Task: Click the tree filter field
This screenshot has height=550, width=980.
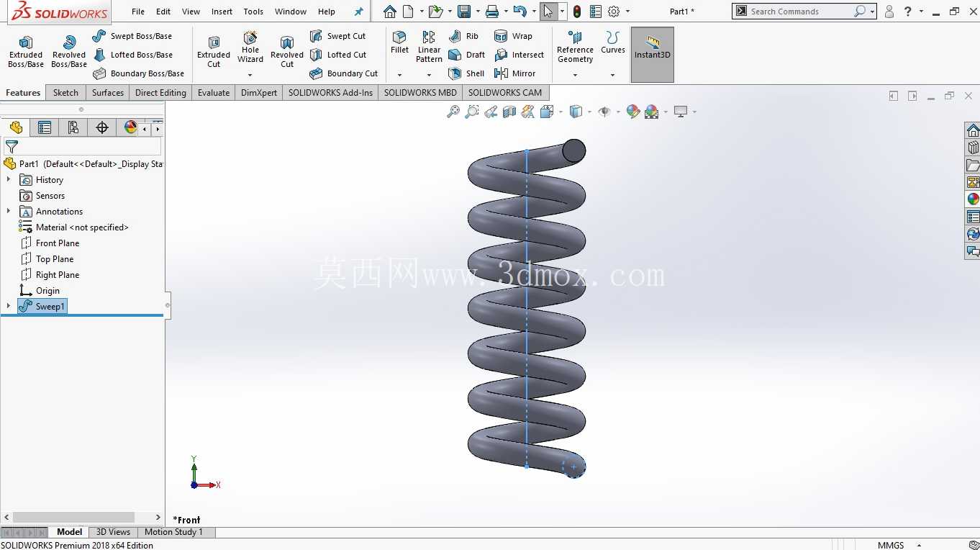Action: pyautogui.click(x=83, y=146)
